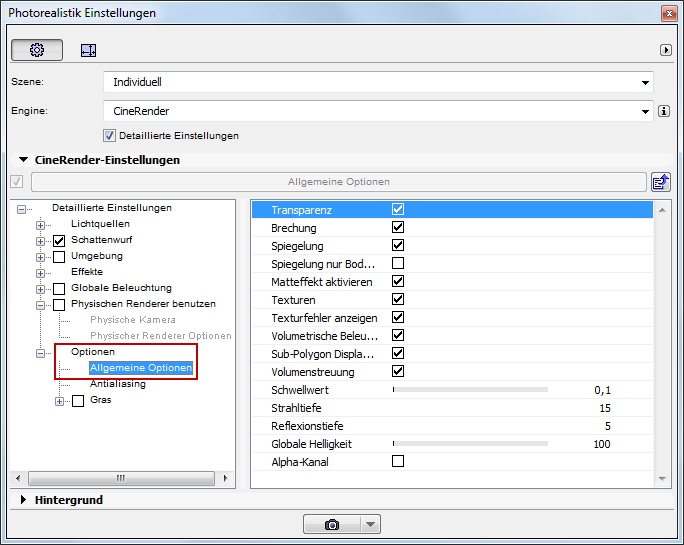Expand the Hintergrund section

[23, 500]
